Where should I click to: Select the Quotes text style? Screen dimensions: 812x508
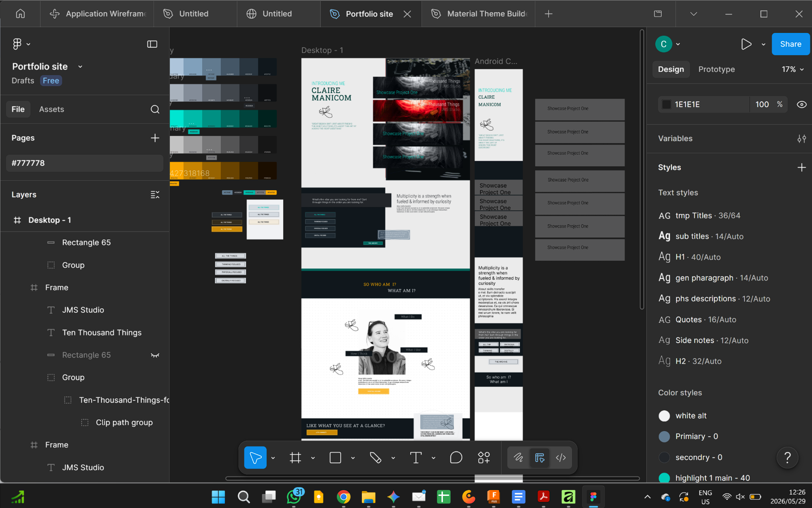pyautogui.click(x=697, y=320)
